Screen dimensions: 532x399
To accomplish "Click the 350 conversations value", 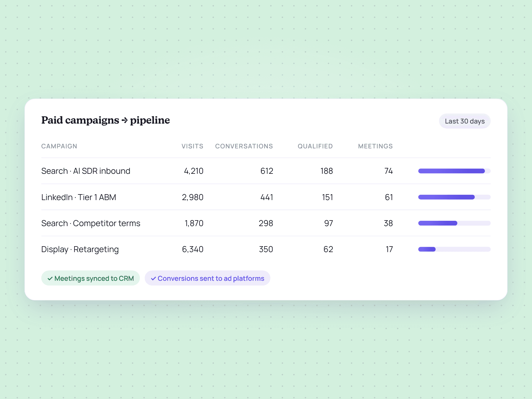I will (x=266, y=249).
